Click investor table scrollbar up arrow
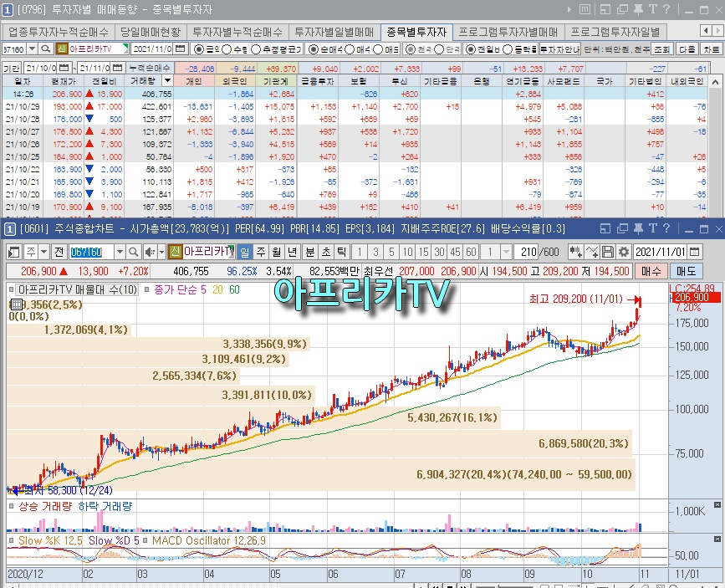Image resolution: width=725 pixels, height=588 pixels. [716, 82]
